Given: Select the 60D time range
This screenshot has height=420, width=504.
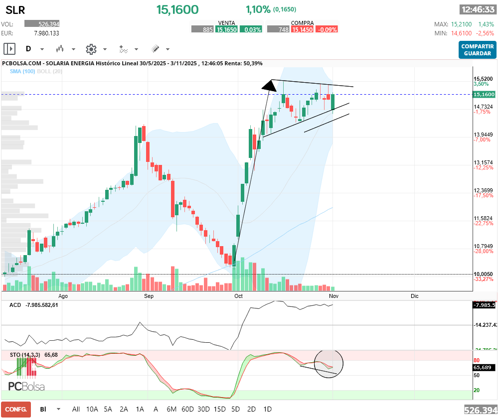Looking at the screenshot, I should [x=188, y=409].
